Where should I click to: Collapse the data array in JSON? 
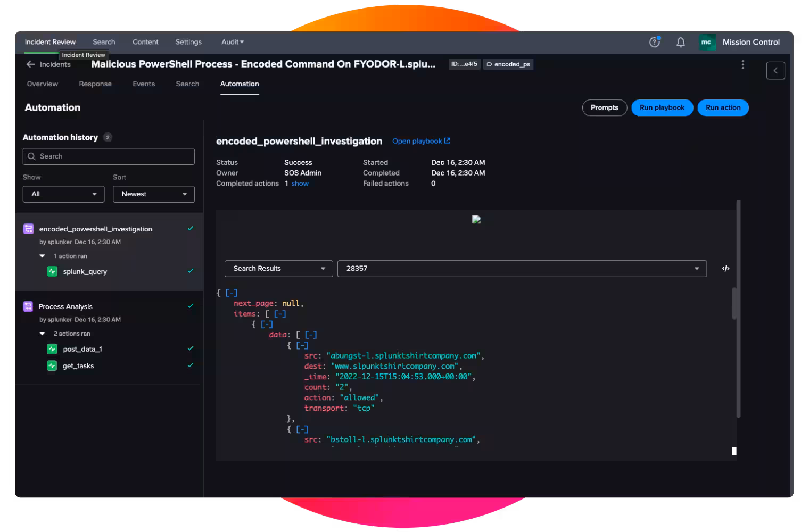[311, 335]
